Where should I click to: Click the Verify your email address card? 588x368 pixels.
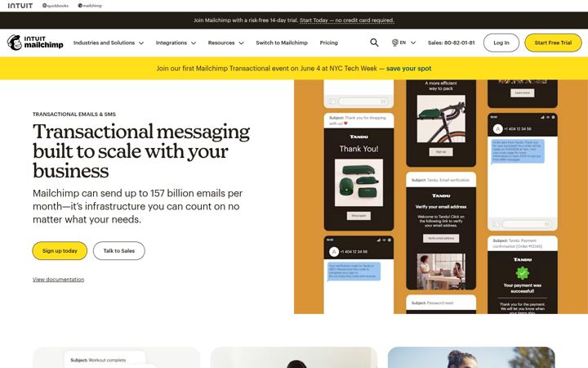pos(441,231)
